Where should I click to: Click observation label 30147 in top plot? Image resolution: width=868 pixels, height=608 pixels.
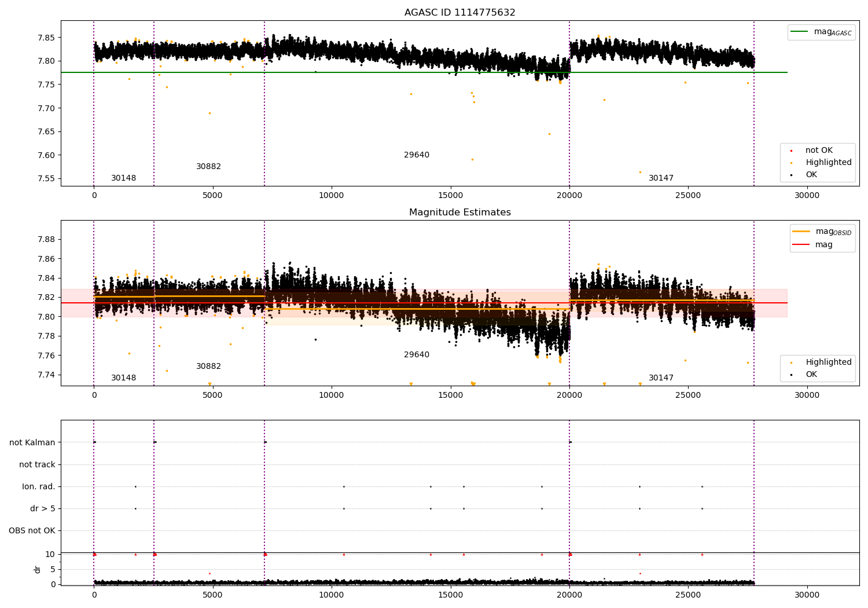coord(661,178)
